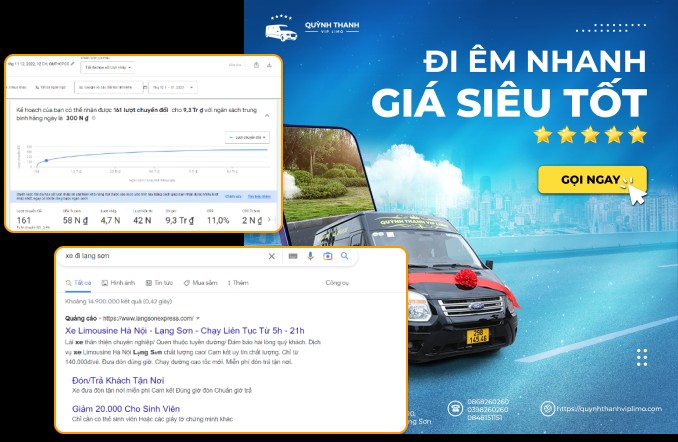
Task: Click the download icon in the Ads planner
Action: click(x=269, y=65)
